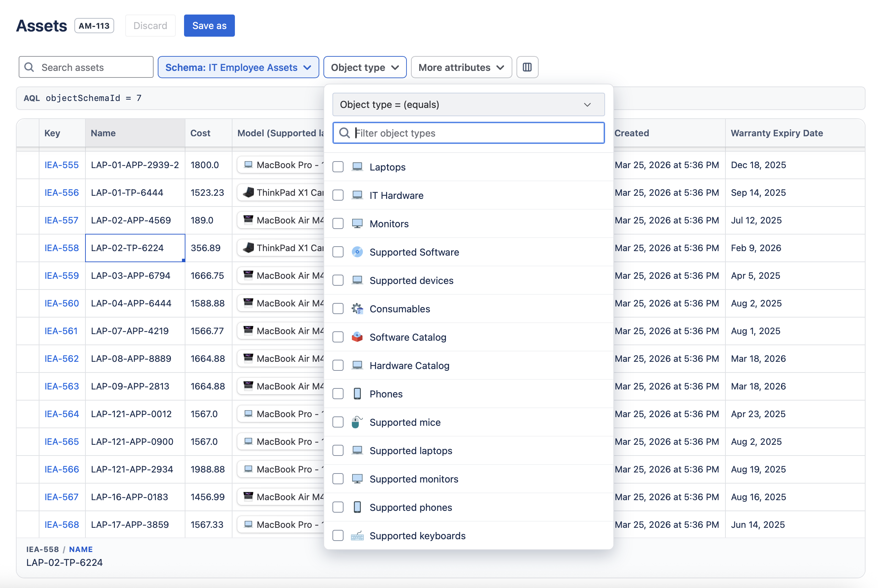Image resolution: width=878 pixels, height=588 pixels.
Task: Select the Supported devices checkbox
Action: tap(338, 280)
